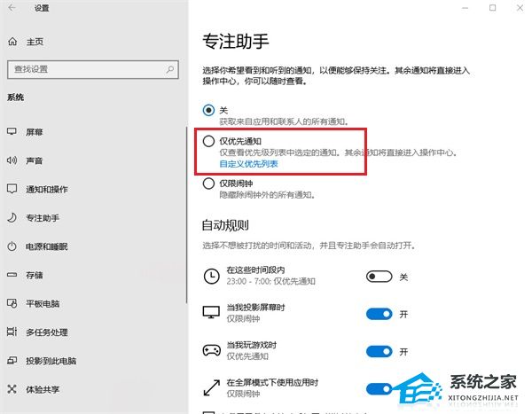
Task: Click the 投影到此电脑 projection icon
Action: 12,361
